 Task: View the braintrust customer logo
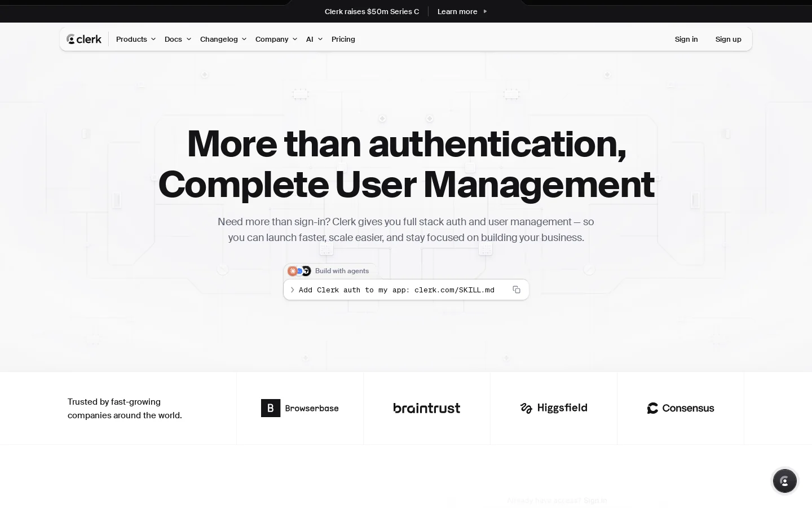[427, 408]
